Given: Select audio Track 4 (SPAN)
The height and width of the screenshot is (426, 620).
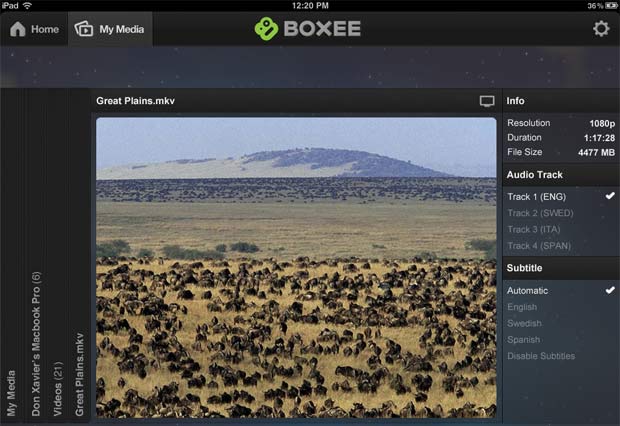Looking at the screenshot, I should [x=560, y=246].
